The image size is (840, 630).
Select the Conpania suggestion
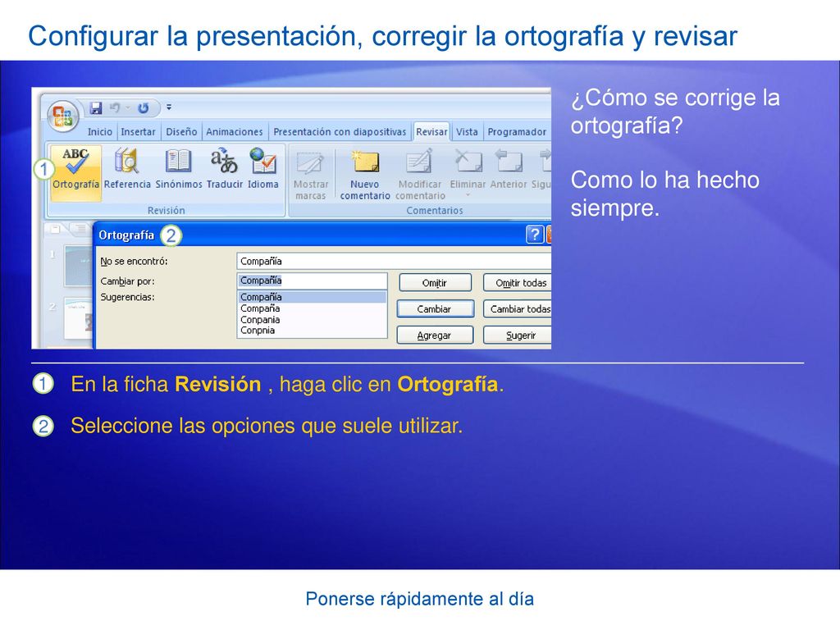coord(312,320)
